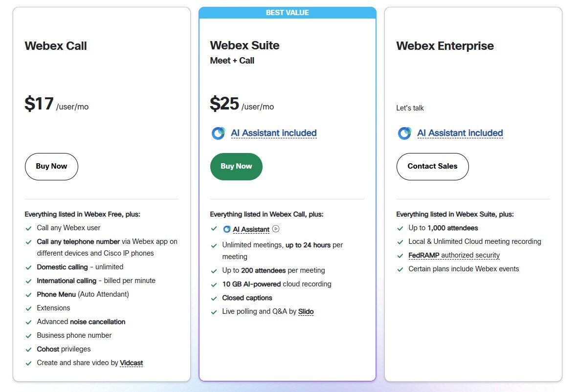Open the Slido link

pos(306,311)
